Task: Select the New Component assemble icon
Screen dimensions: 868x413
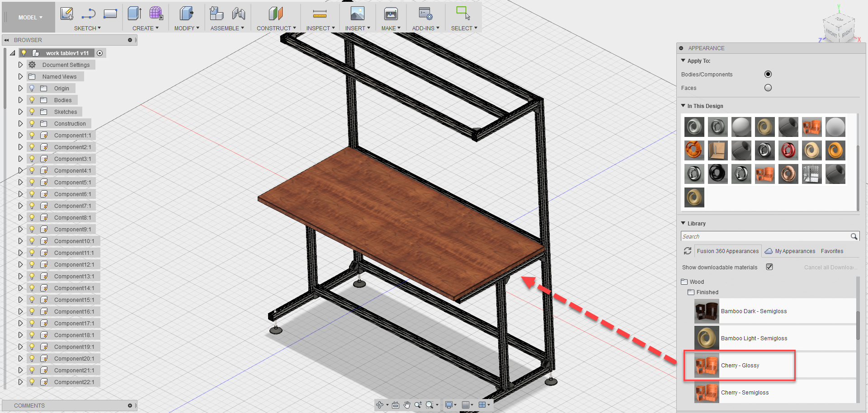Action: (217, 14)
